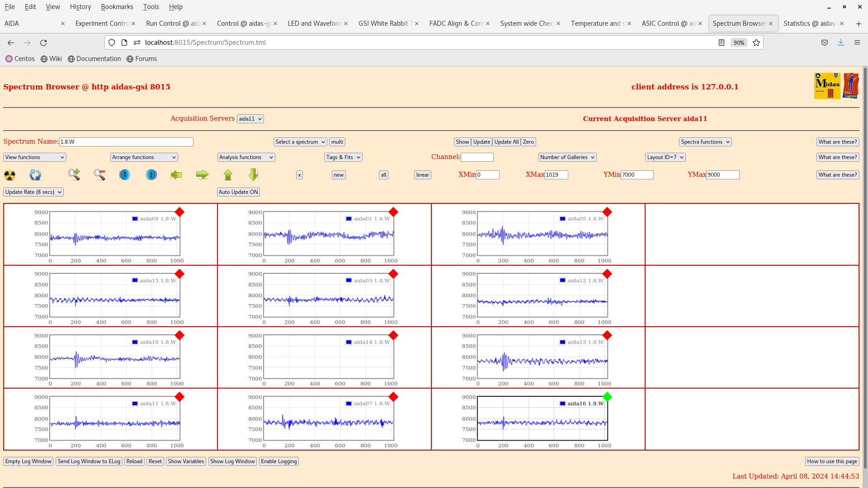
Task: Click the nuclear/radiation hazard icon
Action: click(9, 174)
